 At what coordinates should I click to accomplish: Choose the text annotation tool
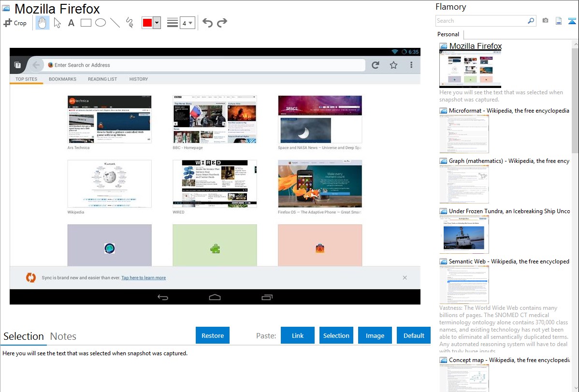click(71, 23)
